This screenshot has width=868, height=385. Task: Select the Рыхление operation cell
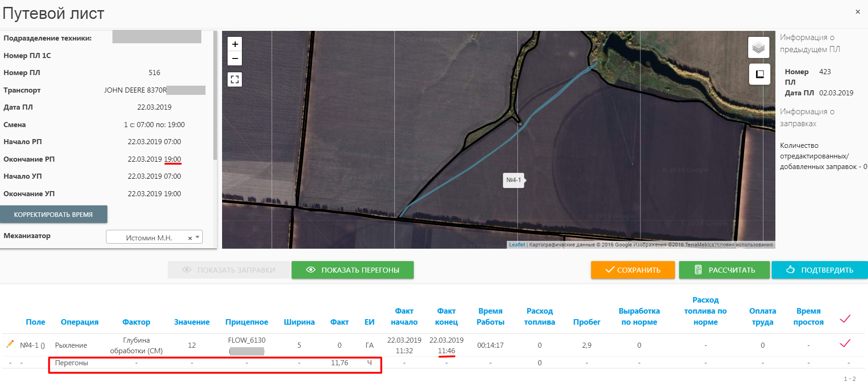[x=71, y=345]
